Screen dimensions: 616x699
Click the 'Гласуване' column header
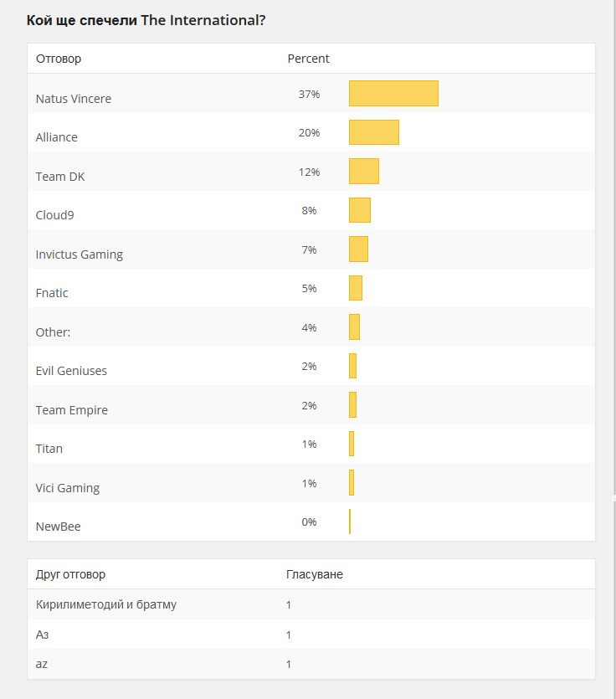[x=314, y=574]
